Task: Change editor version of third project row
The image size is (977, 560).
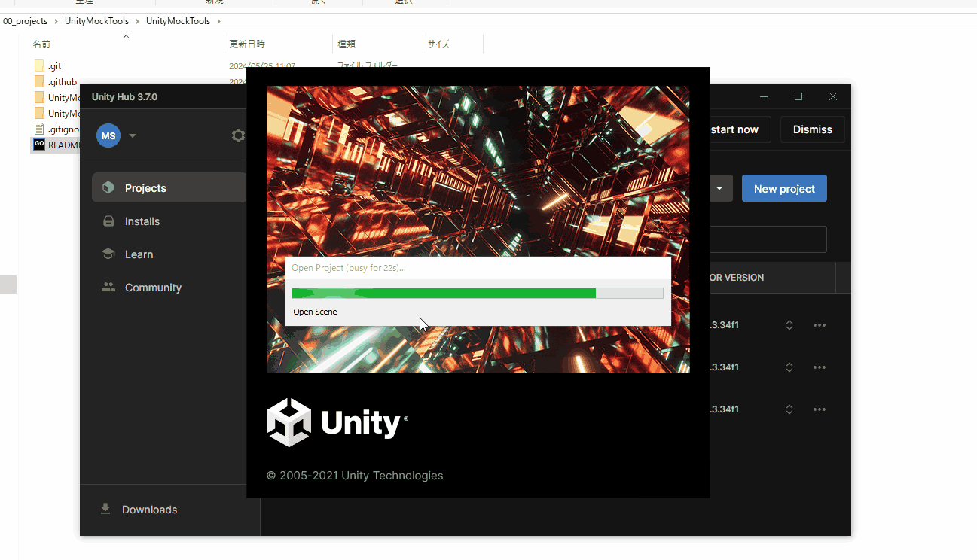Action: coord(789,409)
